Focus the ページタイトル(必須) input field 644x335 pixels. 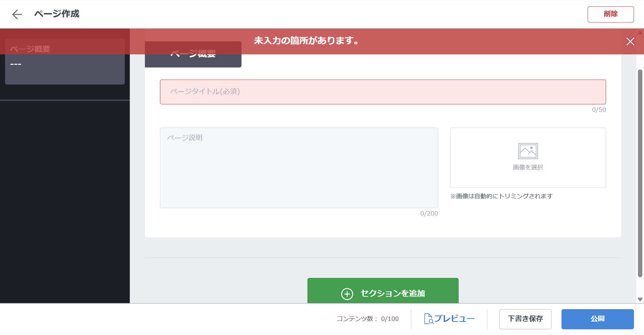(383, 92)
